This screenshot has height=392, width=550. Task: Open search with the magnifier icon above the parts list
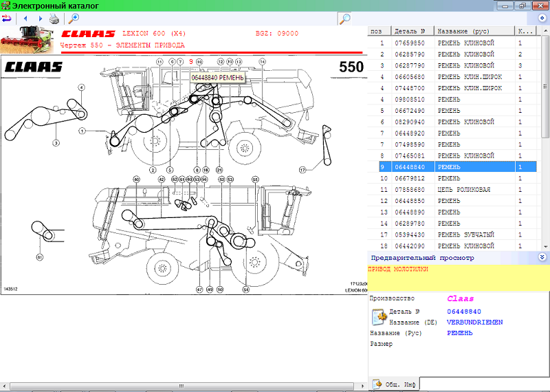(345, 19)
